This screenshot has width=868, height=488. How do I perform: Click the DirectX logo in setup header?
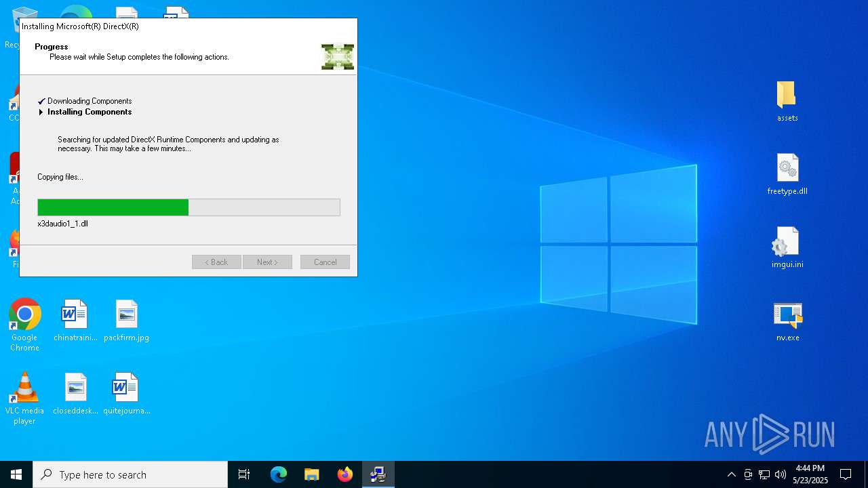click(x=338, y=57)
